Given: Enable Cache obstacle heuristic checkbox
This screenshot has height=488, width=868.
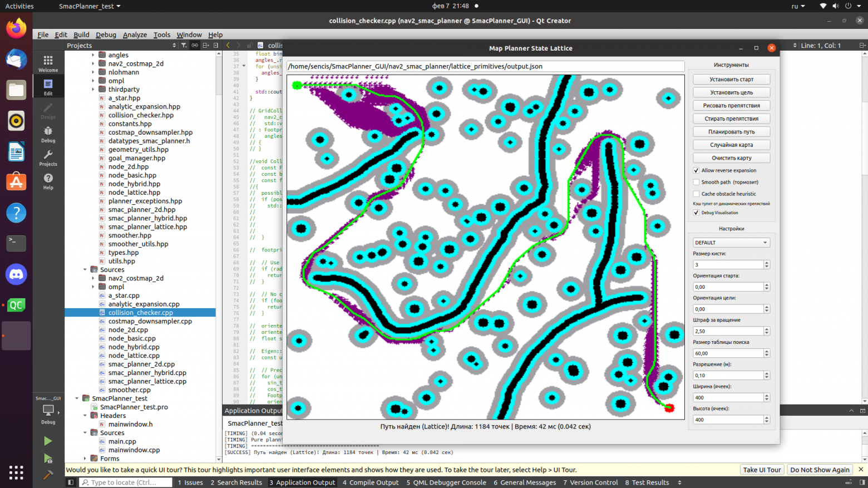Looking at the screenshot, I should pos(696,194).
